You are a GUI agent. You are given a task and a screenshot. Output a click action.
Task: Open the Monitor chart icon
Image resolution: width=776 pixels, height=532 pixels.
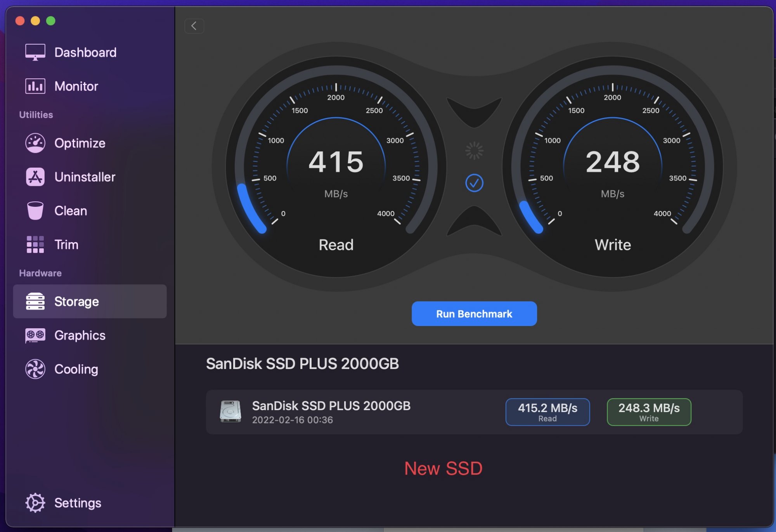pyautogui.click(x=35, y=86)
